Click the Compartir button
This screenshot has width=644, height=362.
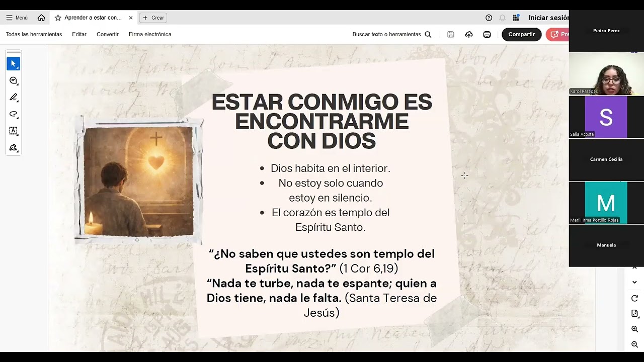521,34
